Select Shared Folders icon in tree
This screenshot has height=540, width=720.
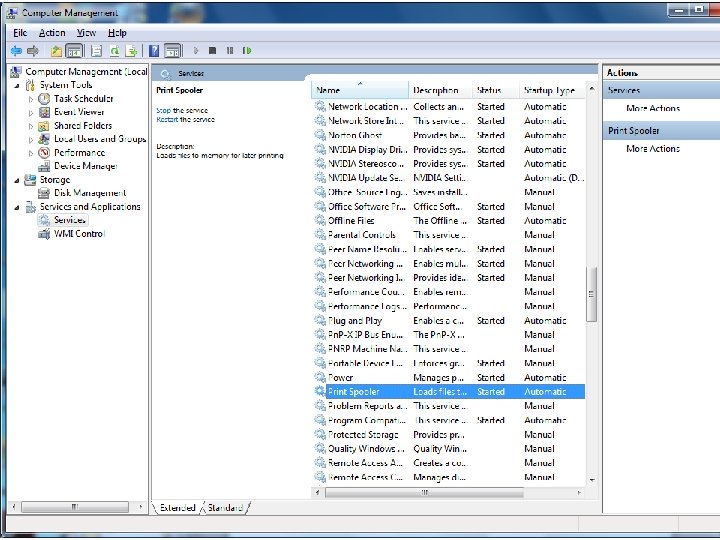click(44, 126)
